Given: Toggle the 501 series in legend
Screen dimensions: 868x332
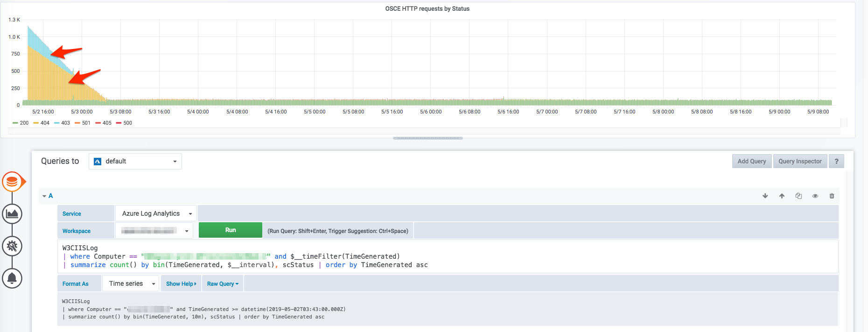Looking at the screenshot, I should point(82,123).
